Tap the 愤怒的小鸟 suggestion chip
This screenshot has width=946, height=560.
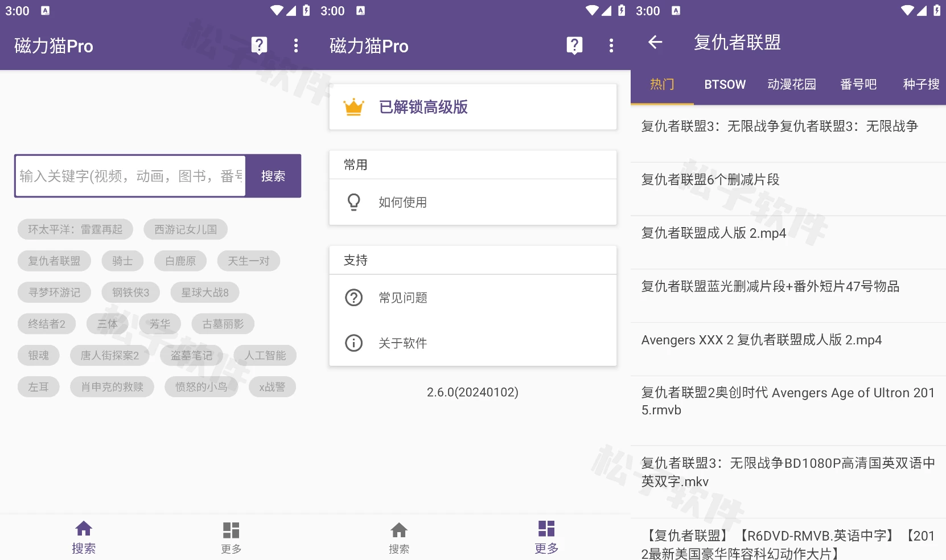click(201, 386)
